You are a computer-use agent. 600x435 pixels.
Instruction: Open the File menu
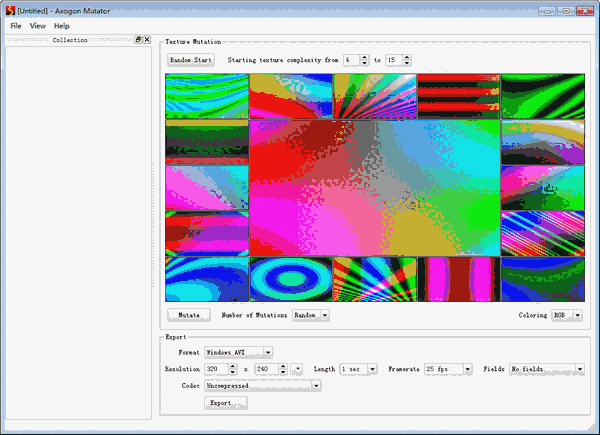pyautogui.click(x=16, y=25)
